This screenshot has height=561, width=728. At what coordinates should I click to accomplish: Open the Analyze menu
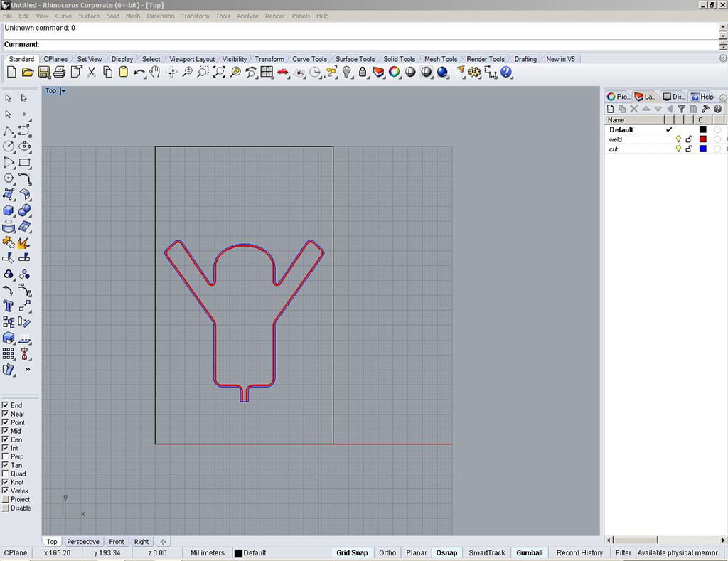(247, 16)
